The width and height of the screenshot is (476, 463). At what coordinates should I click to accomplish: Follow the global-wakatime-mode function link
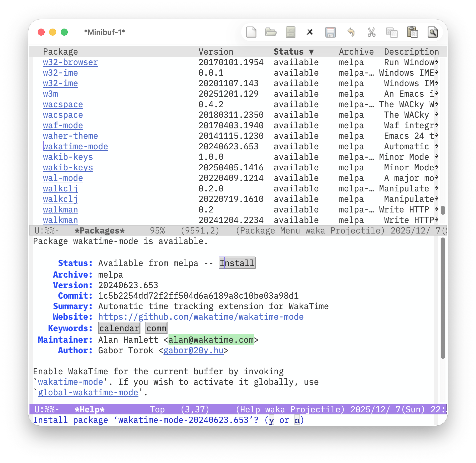point(88,392)
